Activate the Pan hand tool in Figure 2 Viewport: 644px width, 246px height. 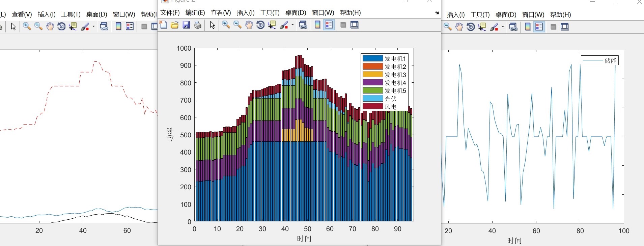[249, 25]
